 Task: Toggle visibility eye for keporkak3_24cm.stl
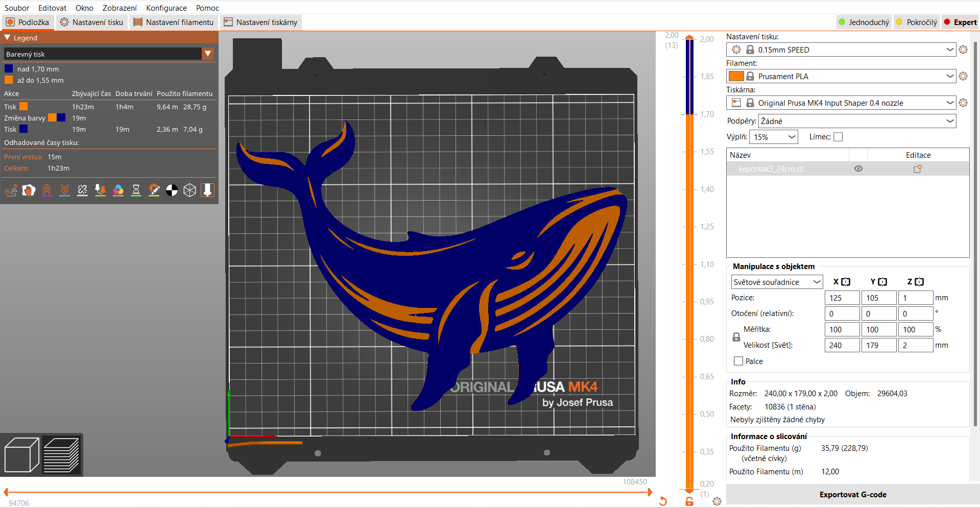[858, 169]
